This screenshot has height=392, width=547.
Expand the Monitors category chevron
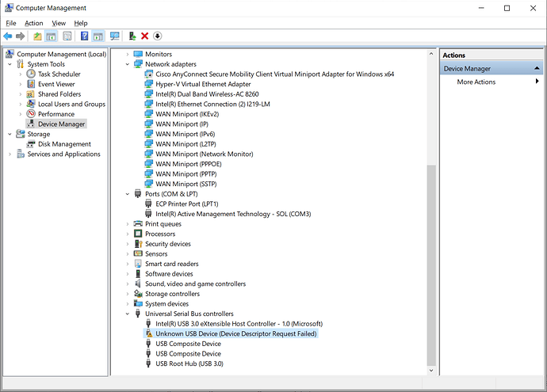(x=128, y=55)
